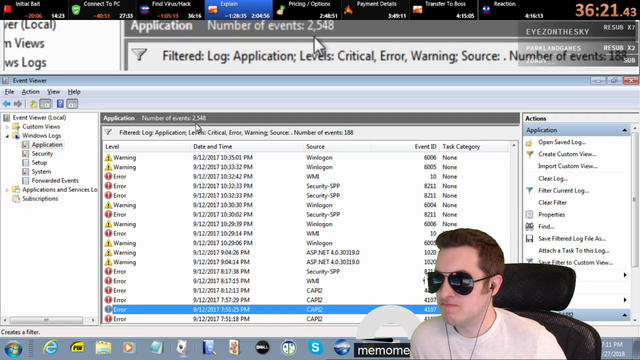Select Subscriptions in the tree
640x360 pixels.
pos(40,199)
